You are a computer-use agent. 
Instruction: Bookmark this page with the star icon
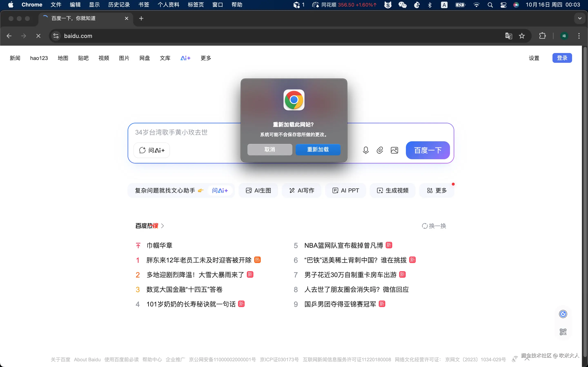coord(522,36)
